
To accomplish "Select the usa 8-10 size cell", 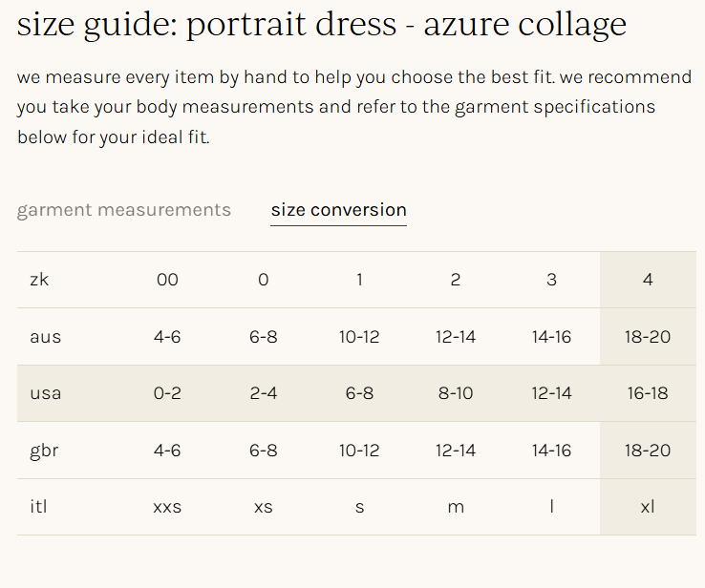I will point(456,393).
